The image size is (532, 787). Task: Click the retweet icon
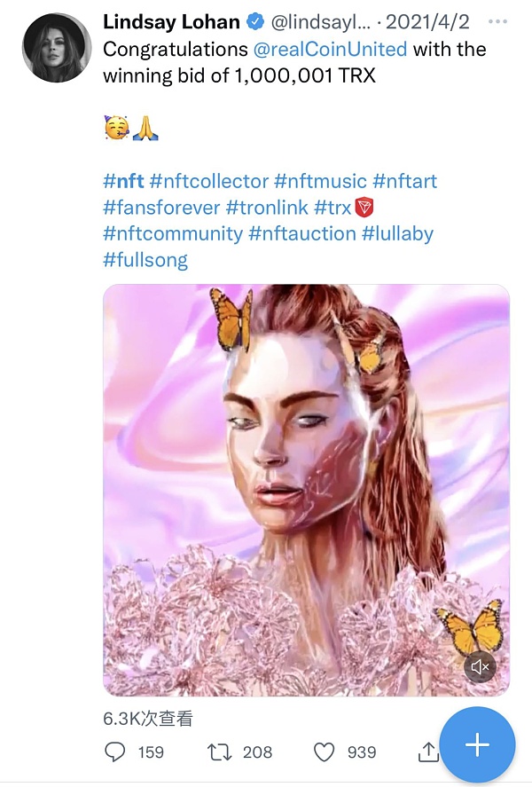coord(218,752)
